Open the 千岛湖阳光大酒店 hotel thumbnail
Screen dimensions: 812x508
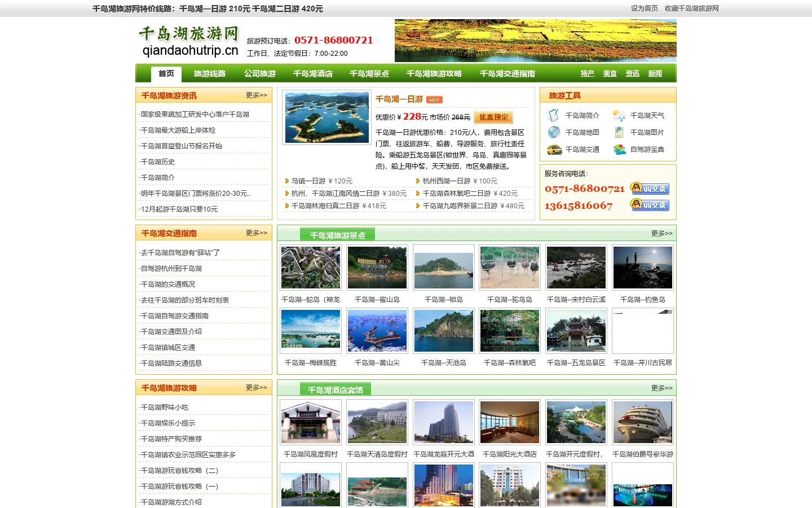pos(510,422)
